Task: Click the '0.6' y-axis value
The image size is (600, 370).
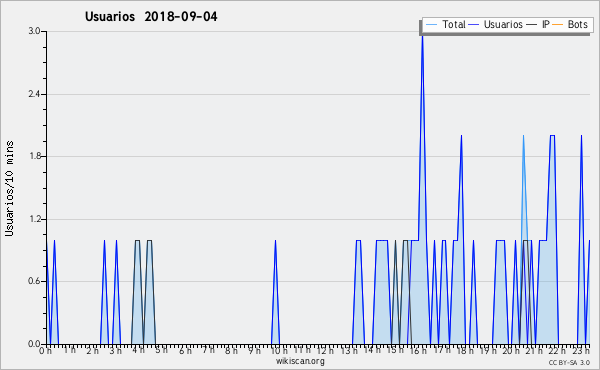Action: tap(34, 282)
